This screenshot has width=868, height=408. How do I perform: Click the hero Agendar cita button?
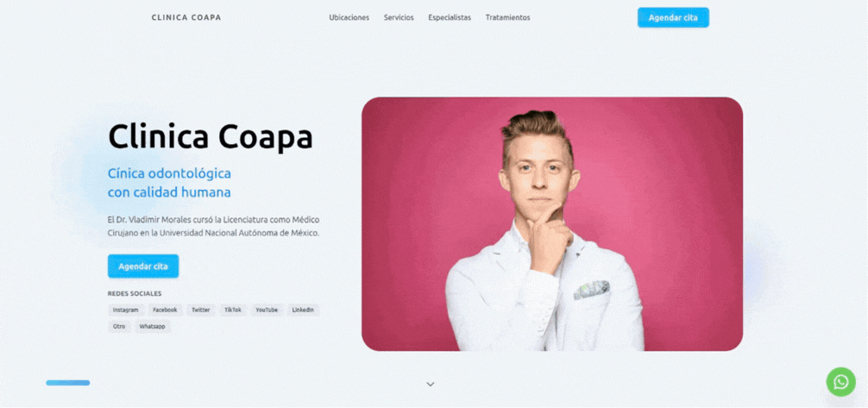point(143,267)
